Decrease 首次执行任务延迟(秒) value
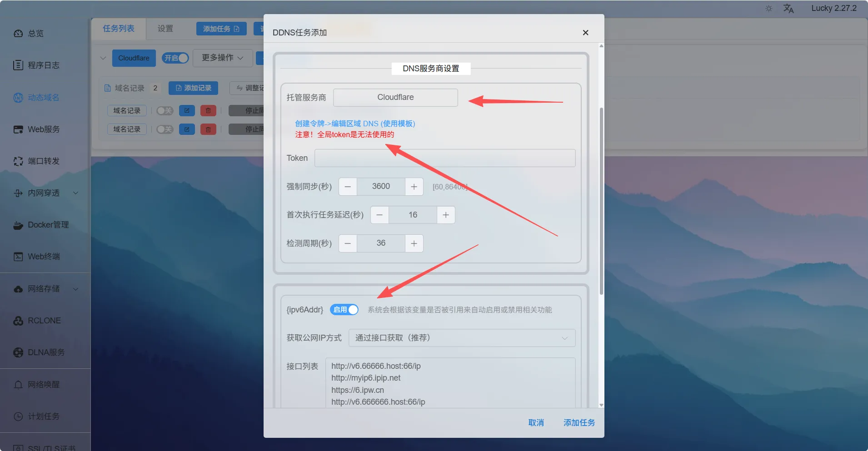The width and height of the screenshot is (868, 451). (379, 215)
